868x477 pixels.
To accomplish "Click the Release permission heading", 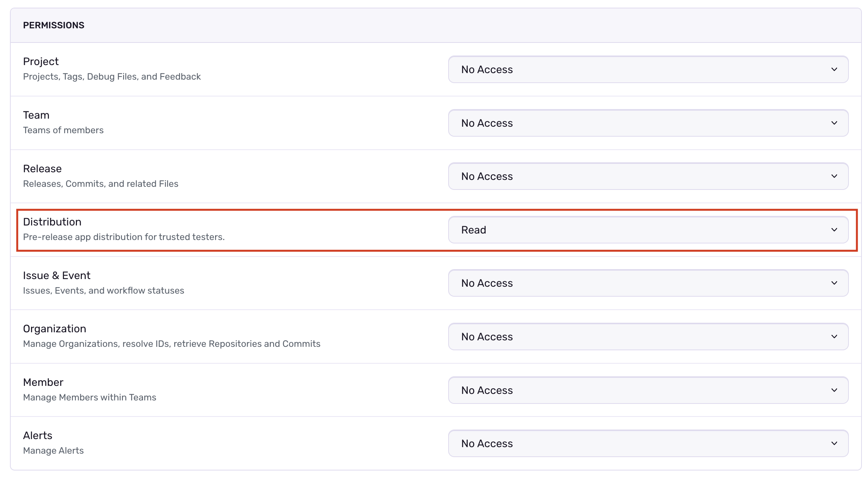I will coord(42,168).
